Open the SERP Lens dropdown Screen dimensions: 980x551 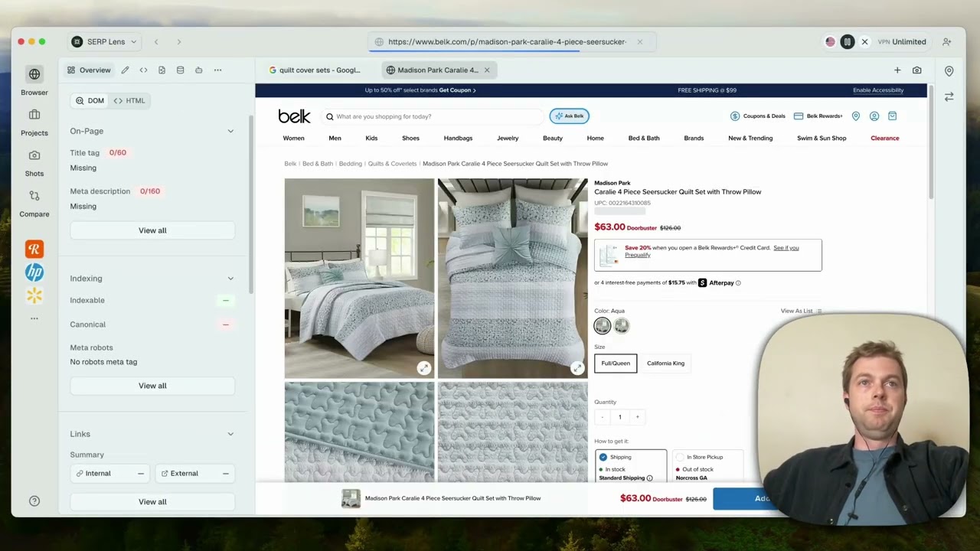click(x=104, y=42)
